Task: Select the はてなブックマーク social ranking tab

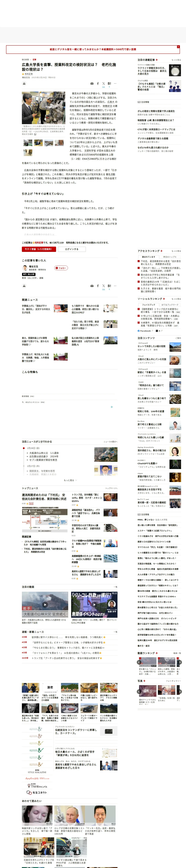Action: pos(170,305)
